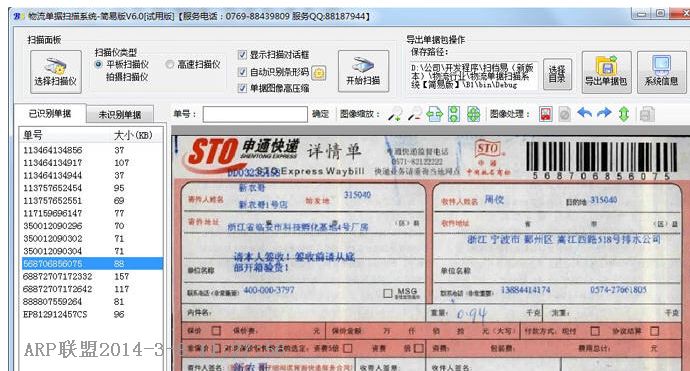Rotate image left with blue arrow
690x371 pixels.
coord(584,113)
